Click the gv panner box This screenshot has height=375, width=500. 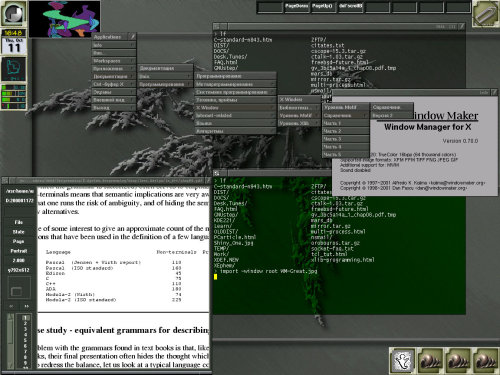(19, 288)
